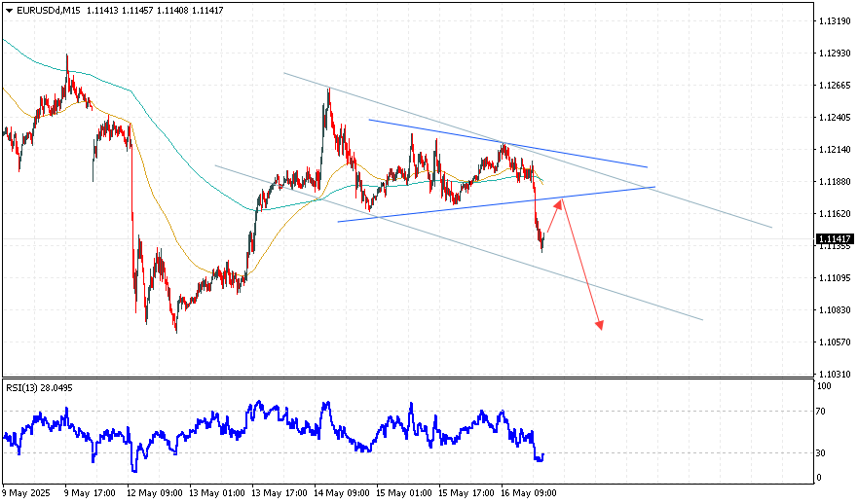Click the 13 May 01:00 time label
This screenshot has width=858, height=504.
coord(217,493)
